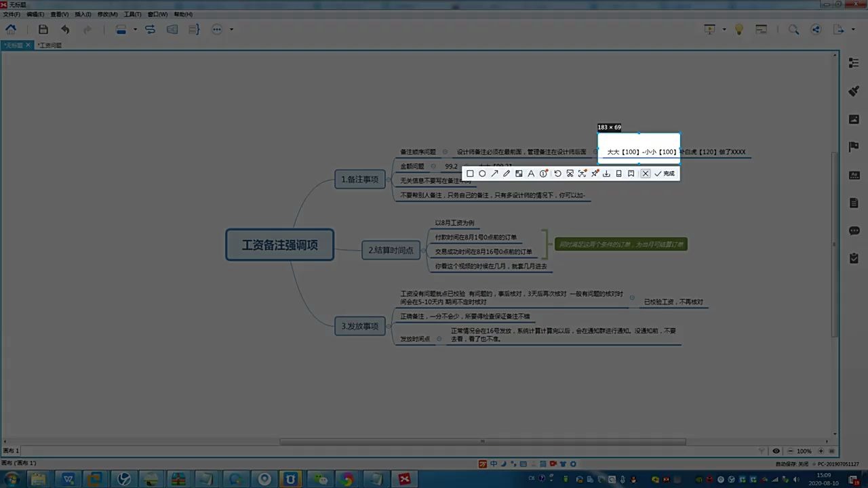Cancel the screenshot with X button

point(646,174)
